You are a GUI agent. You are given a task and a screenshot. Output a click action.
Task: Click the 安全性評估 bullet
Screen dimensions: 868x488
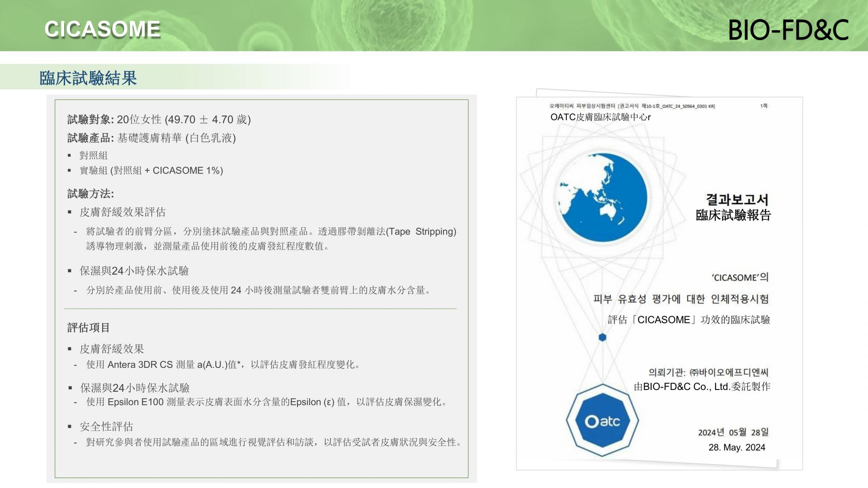click(106, 427)
